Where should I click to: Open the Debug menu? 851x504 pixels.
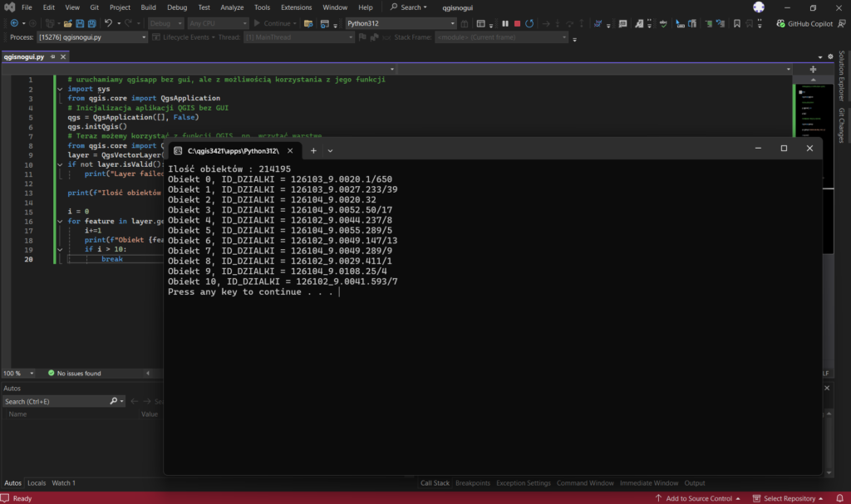click(176, 7)
